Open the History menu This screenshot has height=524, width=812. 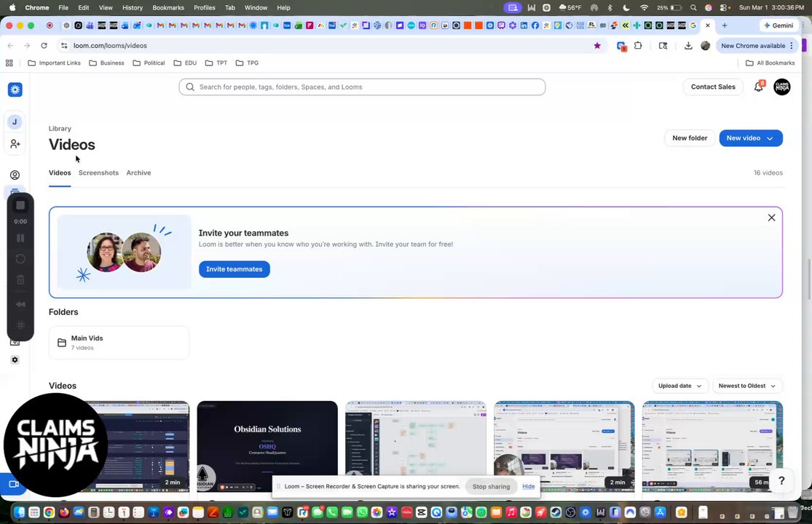tap(132, 8)
